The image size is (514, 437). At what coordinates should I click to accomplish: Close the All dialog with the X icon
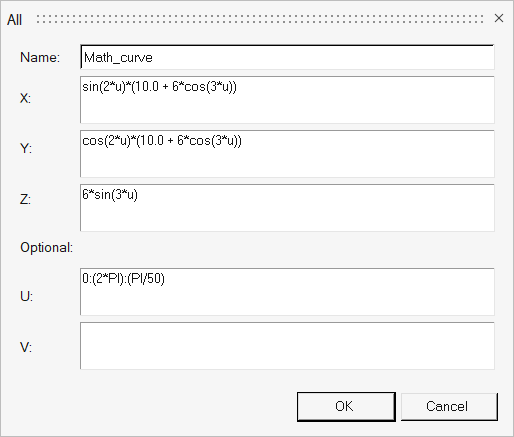click(499, 18)
